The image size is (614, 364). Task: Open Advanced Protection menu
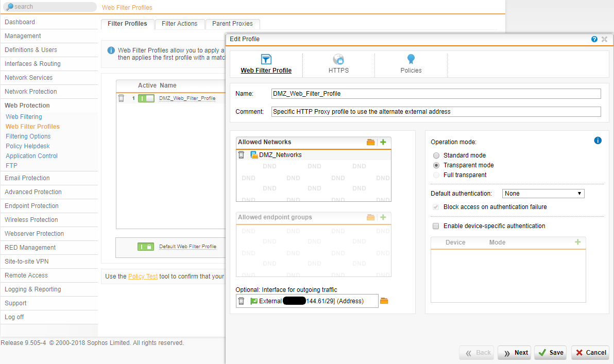tap(49, 192)
